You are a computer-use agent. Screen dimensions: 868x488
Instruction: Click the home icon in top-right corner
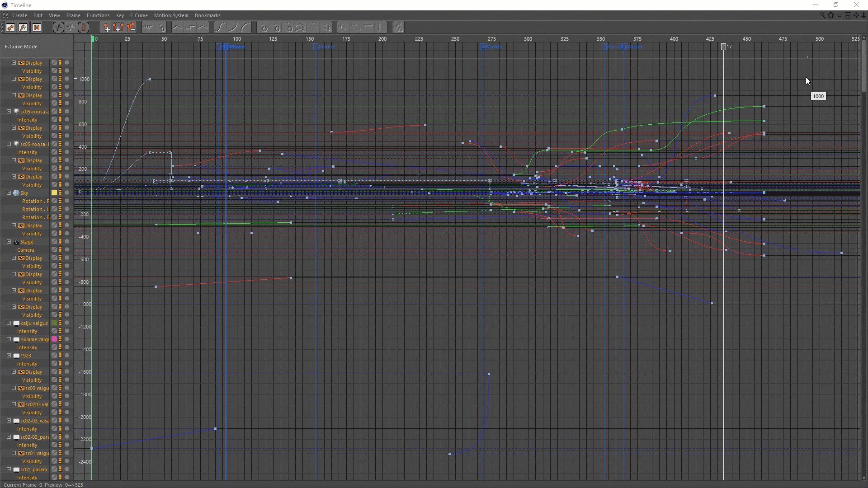(x=831, y=15)
